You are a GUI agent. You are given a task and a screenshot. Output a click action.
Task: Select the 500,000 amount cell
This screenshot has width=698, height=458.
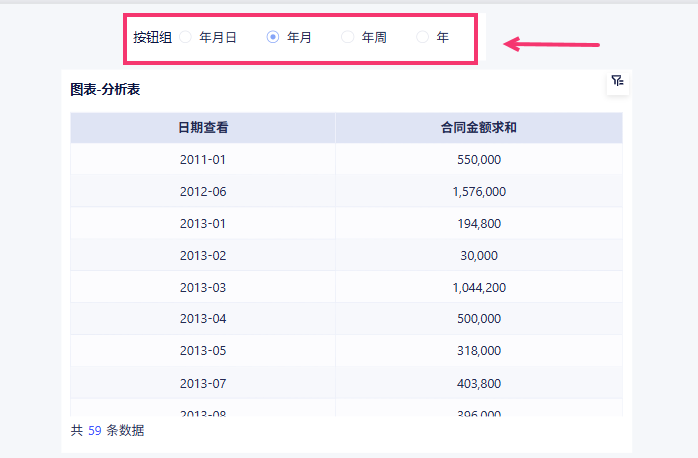(x=478, y=319)
